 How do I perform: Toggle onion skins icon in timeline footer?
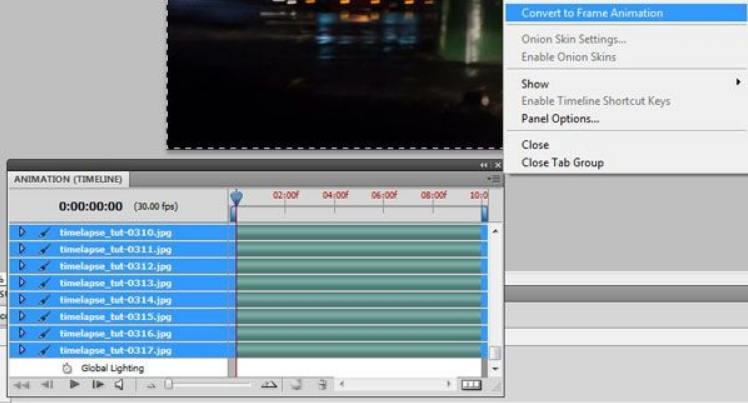[296, 384]
